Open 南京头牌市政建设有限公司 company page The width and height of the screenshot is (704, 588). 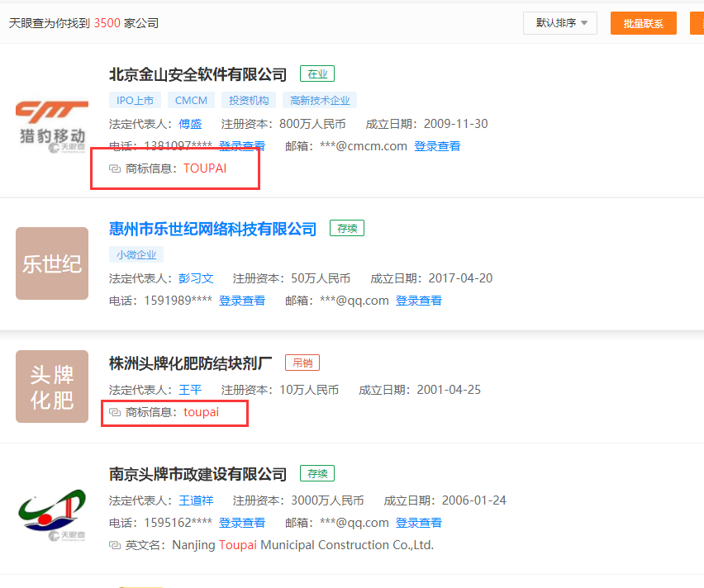(x=197, y=474)
